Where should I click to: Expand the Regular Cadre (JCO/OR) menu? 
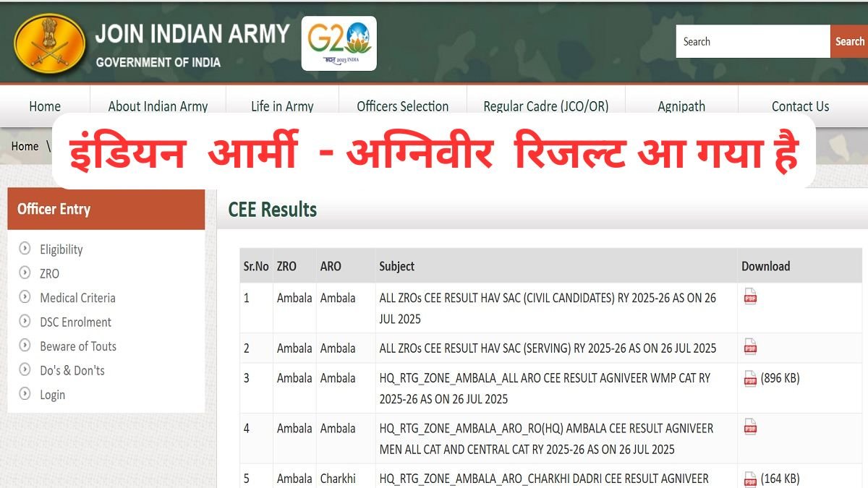click(545, 106)
